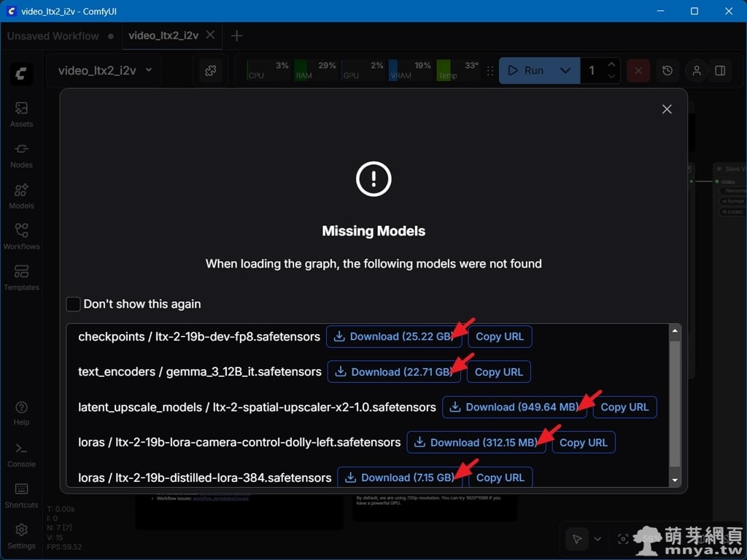Image resolution: width=747 pixels, height=560 pixels.
Task: Increase the batch count stepper
Action: [x=611, y=65]
